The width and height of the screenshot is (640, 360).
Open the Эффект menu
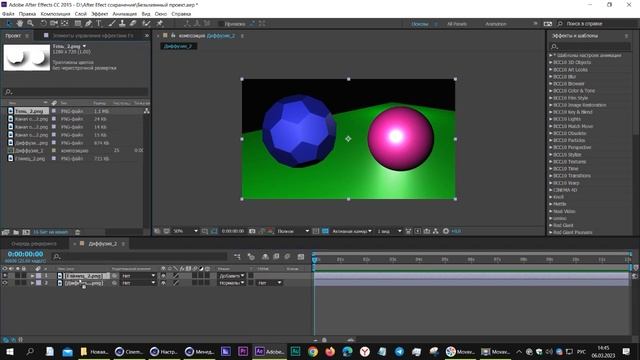100,14
